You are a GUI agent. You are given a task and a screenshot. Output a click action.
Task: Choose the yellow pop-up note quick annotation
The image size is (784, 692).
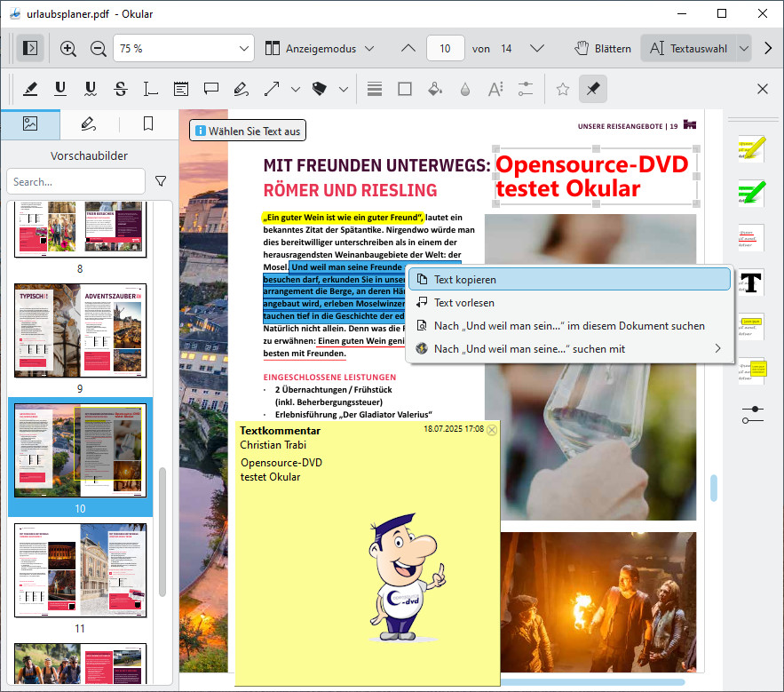pos(751,370)
